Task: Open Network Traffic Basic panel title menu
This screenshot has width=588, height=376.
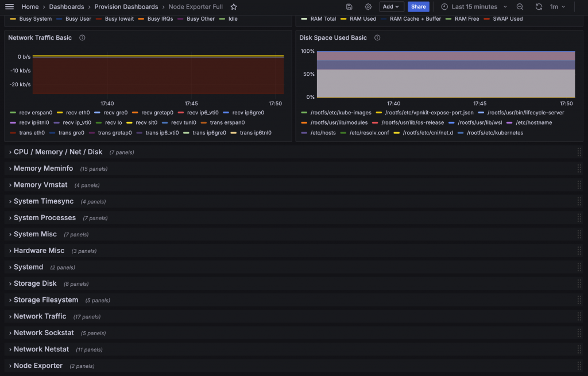Action: [x=40, y=37]
